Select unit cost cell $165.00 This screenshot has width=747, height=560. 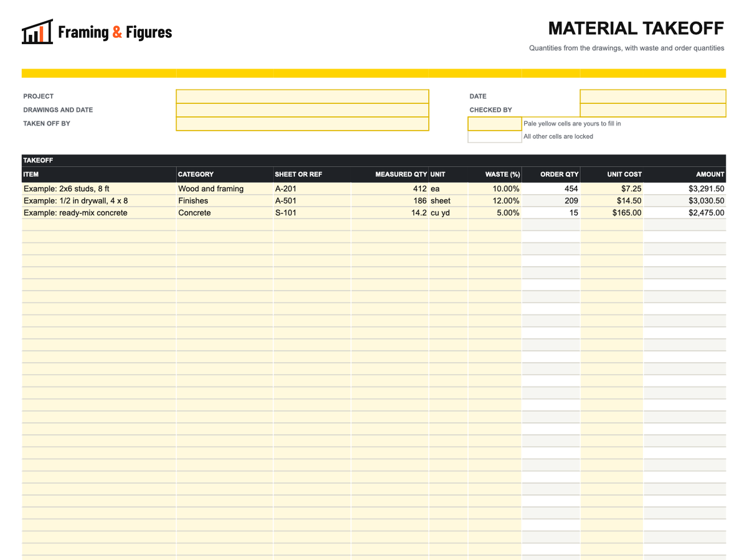pyautogui.click(x=612, y=213)
